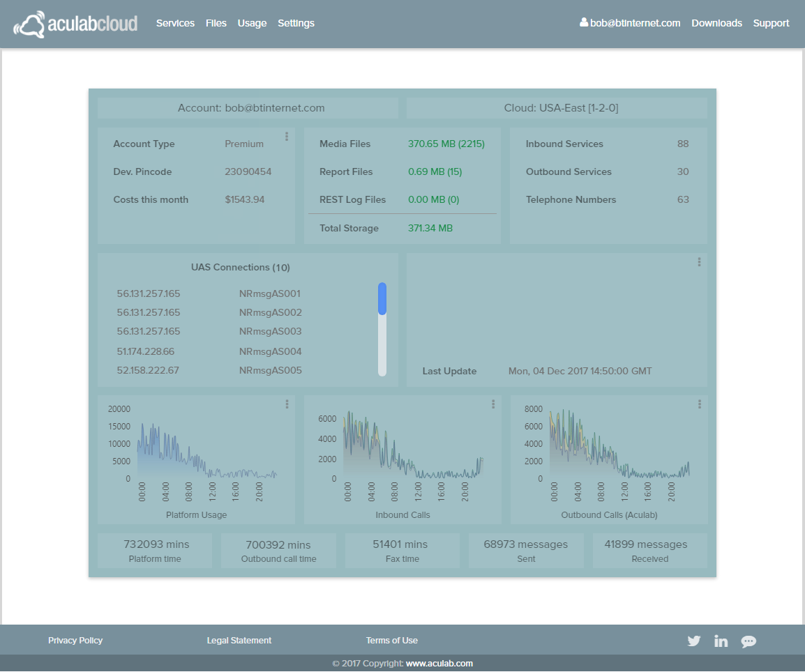Click the Outbound Services count 30
805x672 pixels.
pyautogui.click(x=683, y=172)
